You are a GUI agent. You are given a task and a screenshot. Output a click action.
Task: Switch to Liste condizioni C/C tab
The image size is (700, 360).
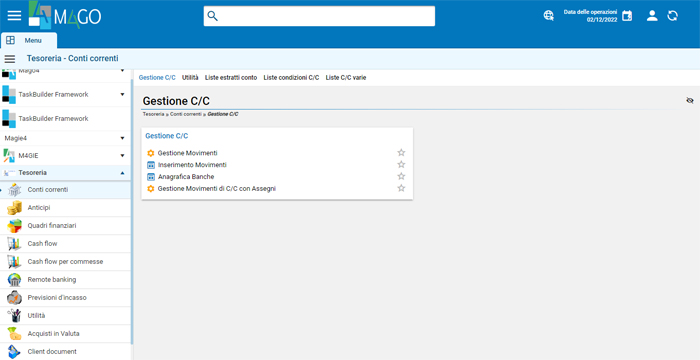(x=291, y=78)
